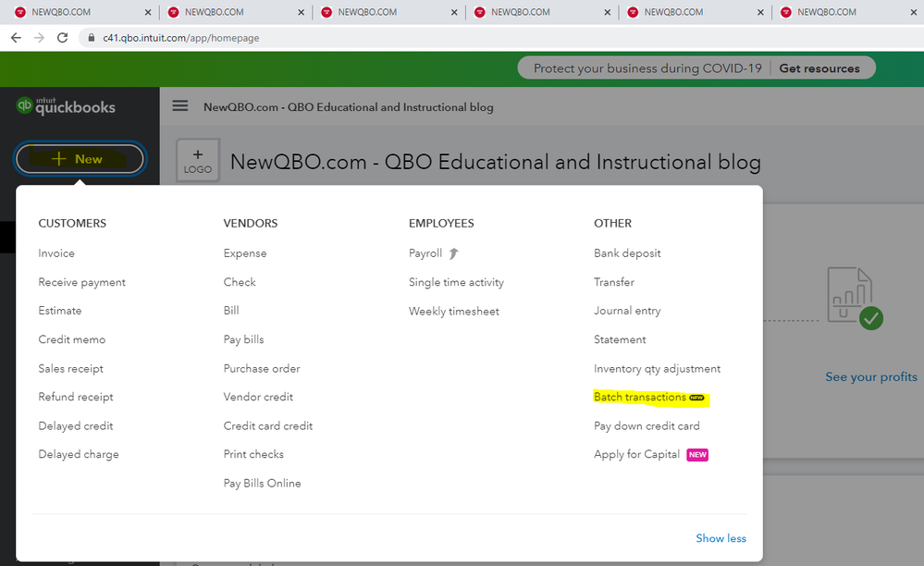The image size is (924, 566).
Task: Choose Refund receipt
Action: (76, 397)
